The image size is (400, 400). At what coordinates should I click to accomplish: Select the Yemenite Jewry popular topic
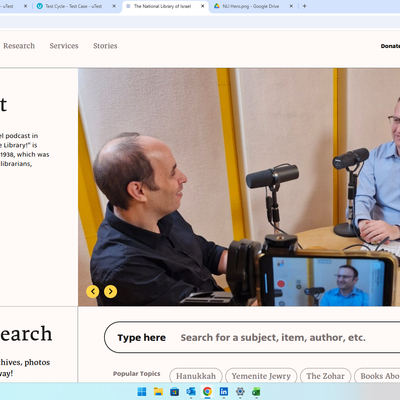point(261,376)
